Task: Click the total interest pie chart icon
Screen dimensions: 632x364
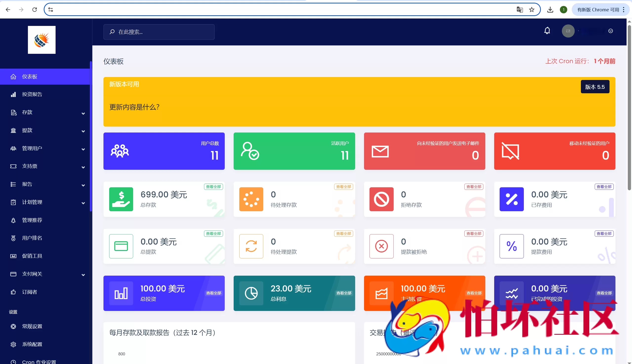Action: 251,293
